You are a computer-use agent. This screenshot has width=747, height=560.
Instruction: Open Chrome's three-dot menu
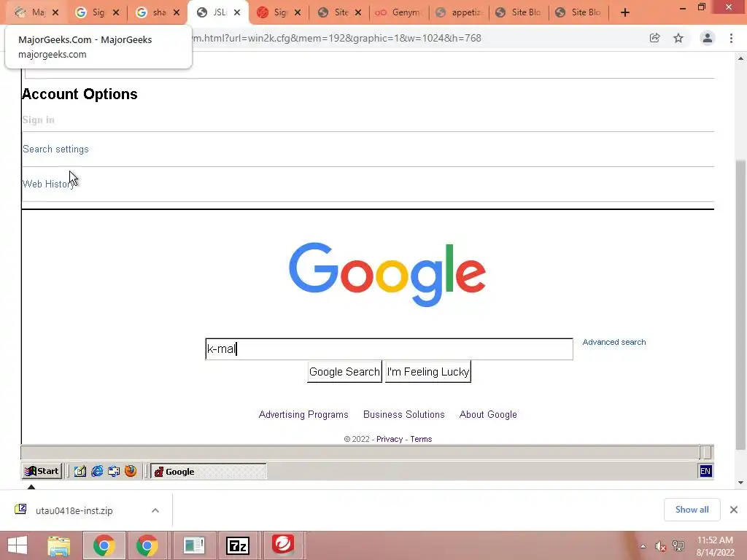tap(731, 38)
